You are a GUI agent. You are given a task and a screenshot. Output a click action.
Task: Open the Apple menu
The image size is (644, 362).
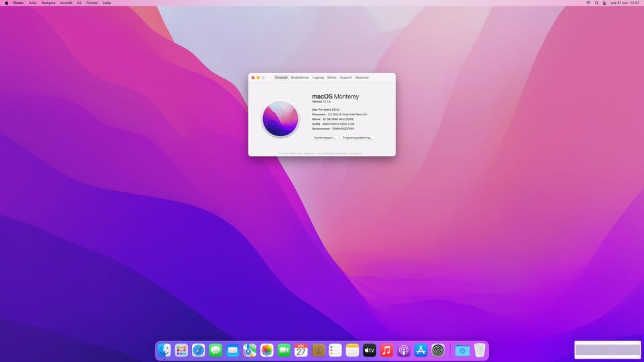[x=6, y=3]
